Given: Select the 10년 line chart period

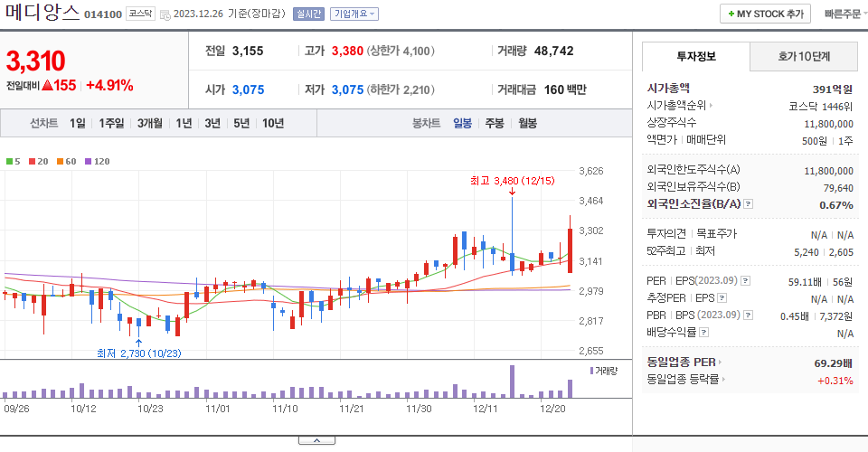Looking at the screenshot, I should [273, 123].
